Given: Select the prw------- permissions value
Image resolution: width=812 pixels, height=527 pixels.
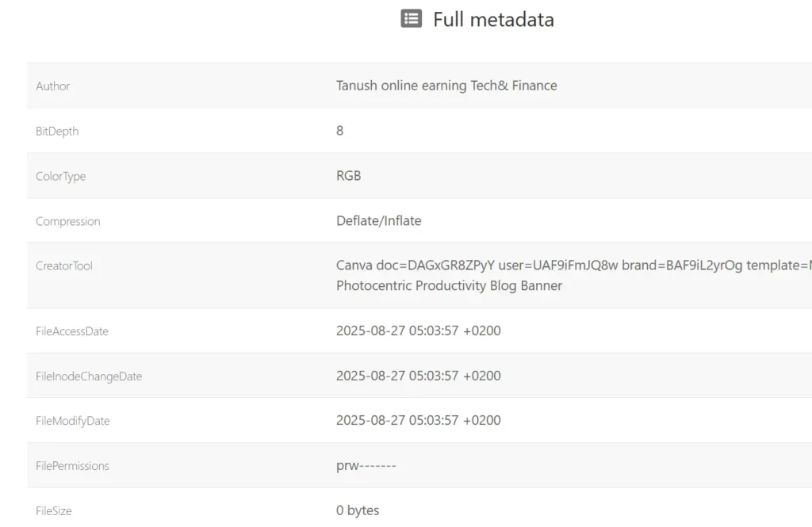Looking at the screenshot, I should (366, 465).
